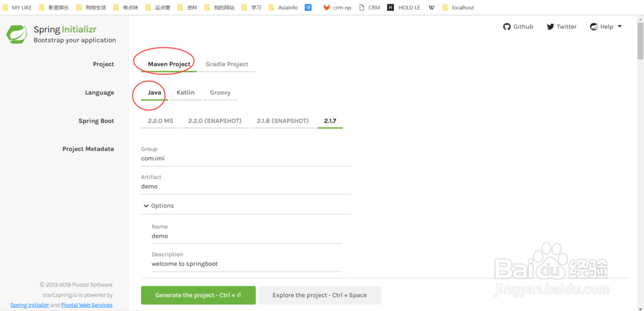
Task: Open the crm-np GitLab bookmark
Action: [x=337, y=7]
